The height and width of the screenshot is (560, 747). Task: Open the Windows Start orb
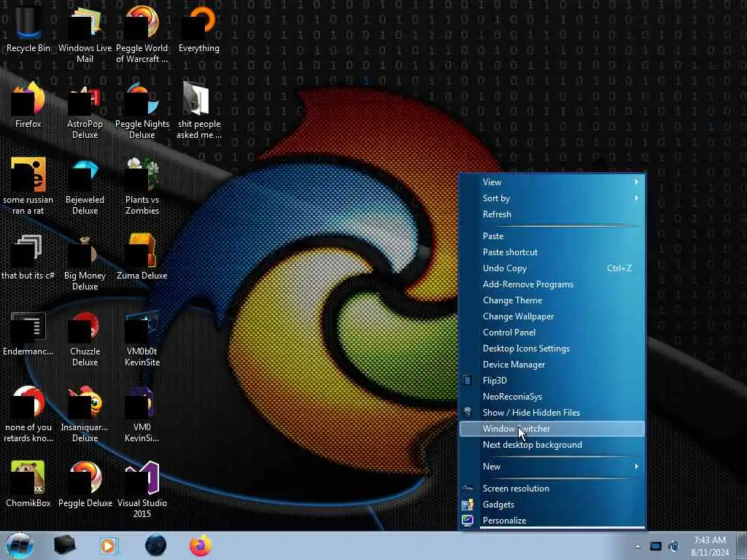pos(19,545)
